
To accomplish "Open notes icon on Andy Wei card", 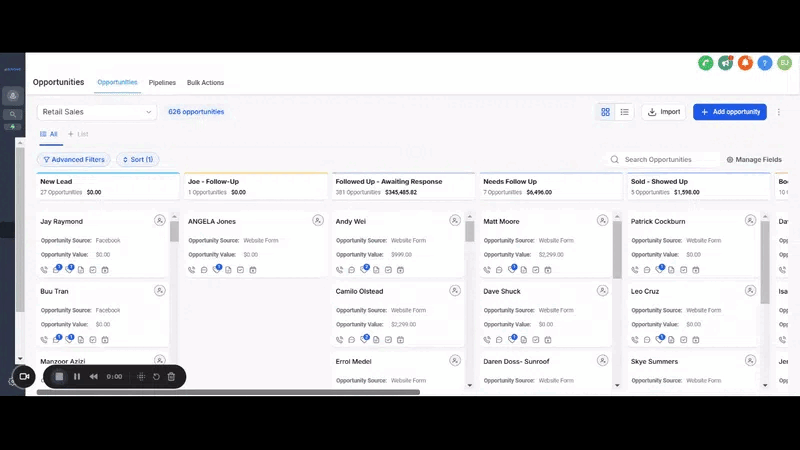I will pyautogui.click(x=376, y=270).
